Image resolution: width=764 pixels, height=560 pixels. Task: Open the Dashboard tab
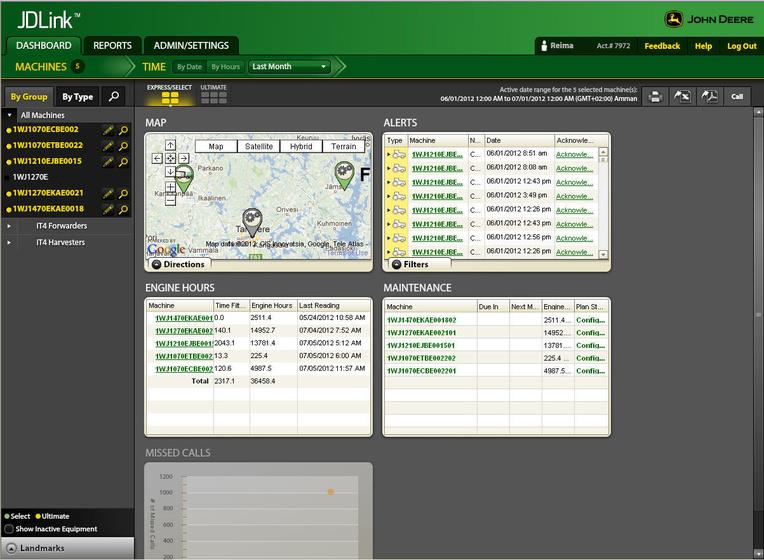(43, 45)
